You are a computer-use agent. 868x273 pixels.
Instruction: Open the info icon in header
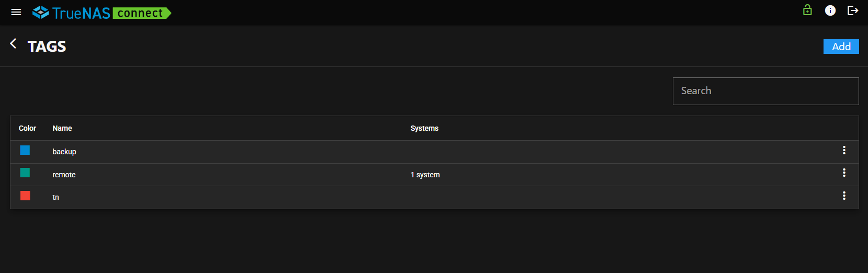coord(830,10)
